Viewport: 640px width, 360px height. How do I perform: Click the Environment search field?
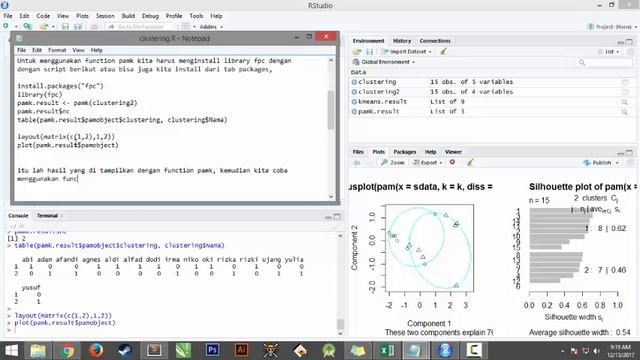pos(605,62)
